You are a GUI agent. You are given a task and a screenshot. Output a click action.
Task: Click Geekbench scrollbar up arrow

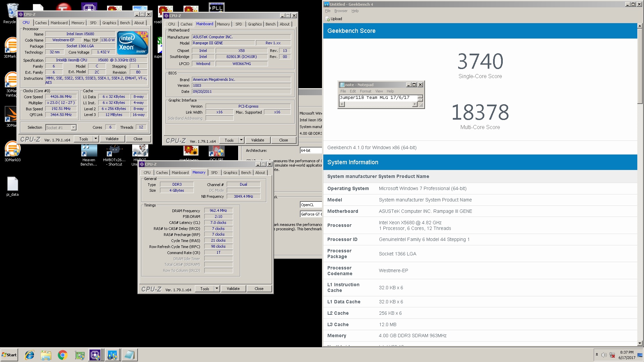(640, 26)
